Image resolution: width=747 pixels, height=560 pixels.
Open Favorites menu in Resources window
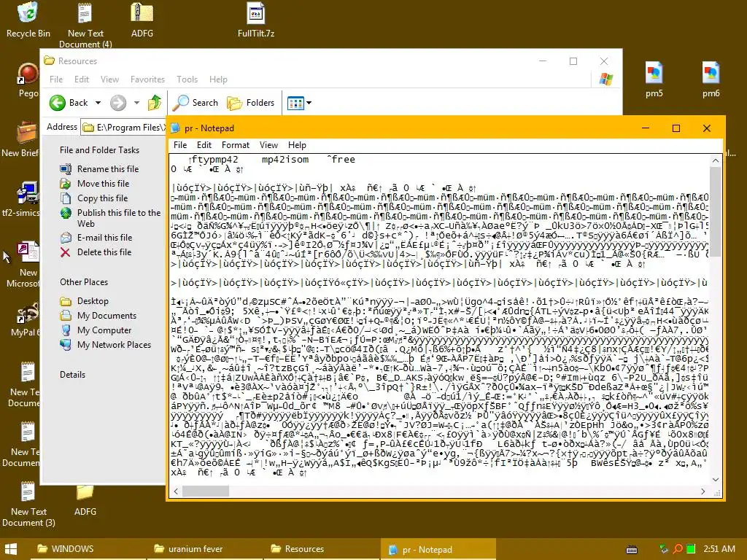tap(147, 79)
